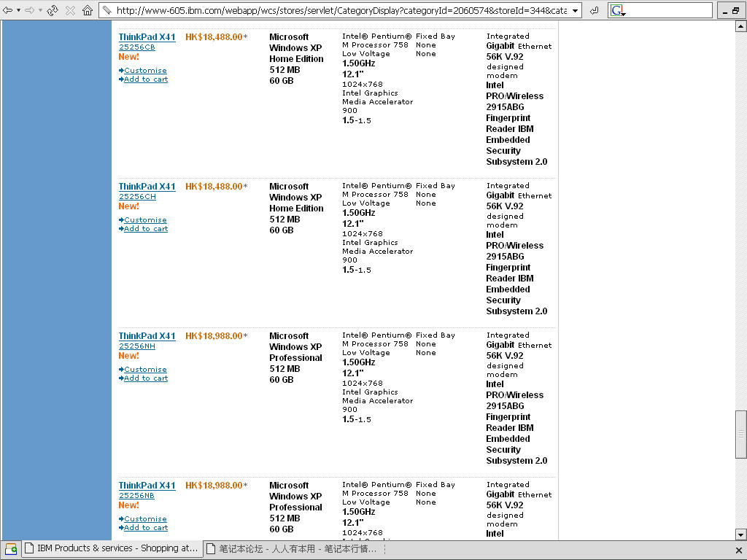The image size is (747, 560).
Task: Click Customise for model 25256NH
Action: [145, 370]
